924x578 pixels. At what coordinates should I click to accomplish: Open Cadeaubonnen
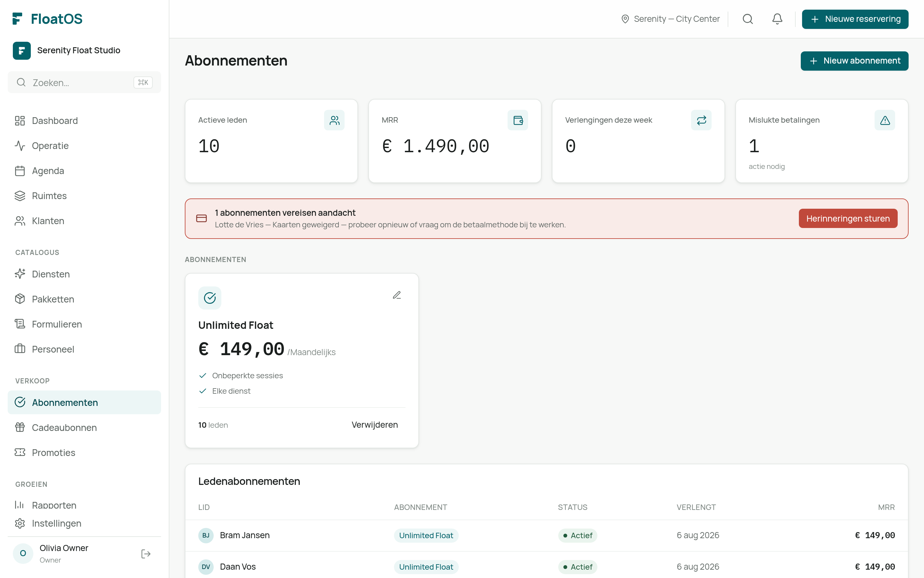(x=84, y=427)
